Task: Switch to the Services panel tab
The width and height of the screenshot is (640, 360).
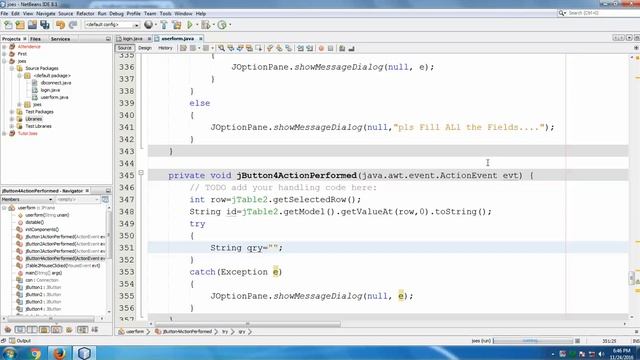Action: pyautogui.click(x=60, y=39)
